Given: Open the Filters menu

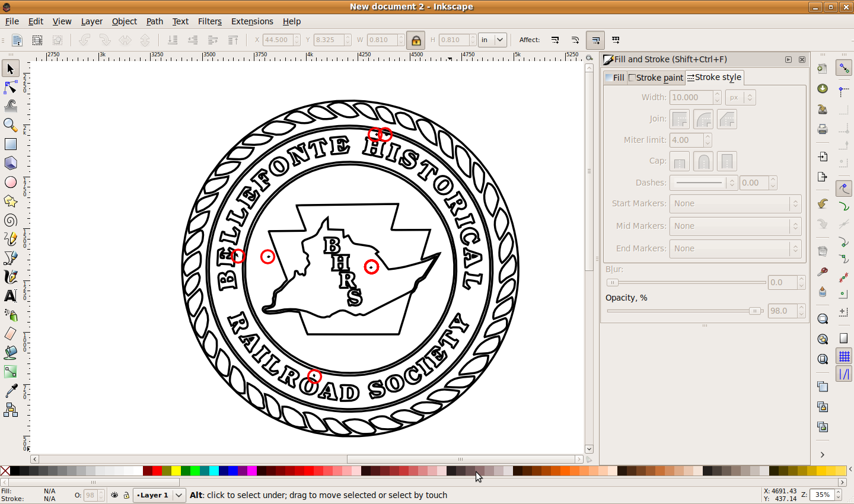Looking at the screenshot, I should click(210, 21).
